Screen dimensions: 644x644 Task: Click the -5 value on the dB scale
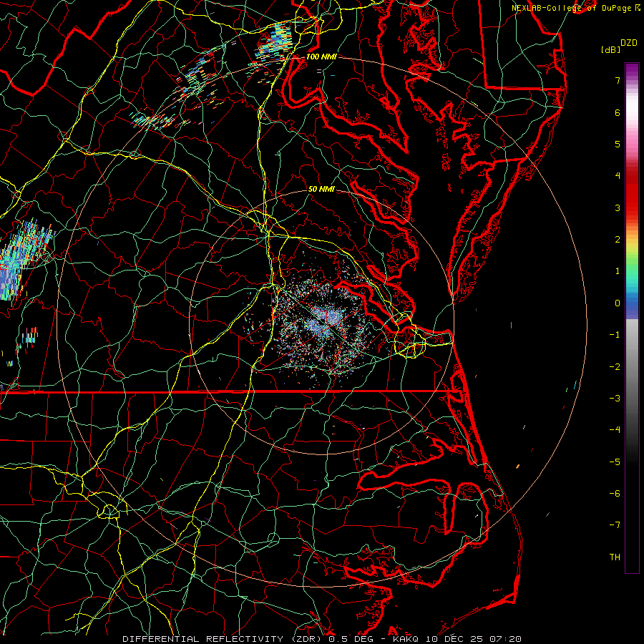615,462
